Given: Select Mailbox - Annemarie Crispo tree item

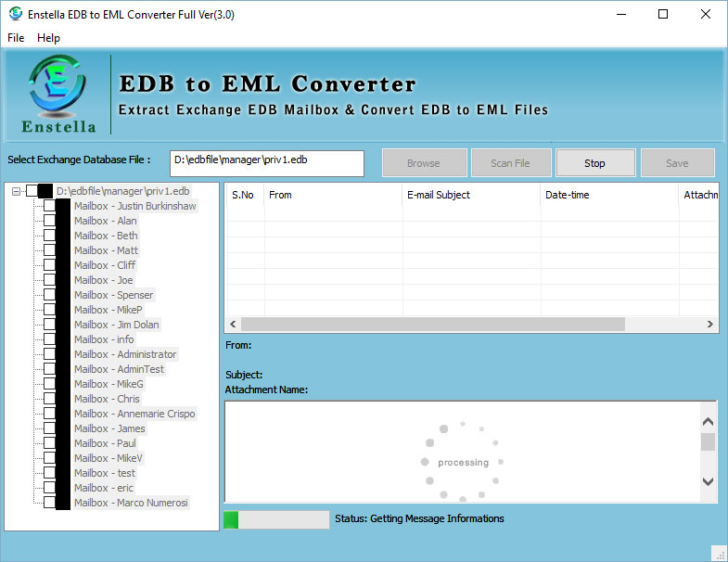Looking at the screenshot, I should click(134, 414).
